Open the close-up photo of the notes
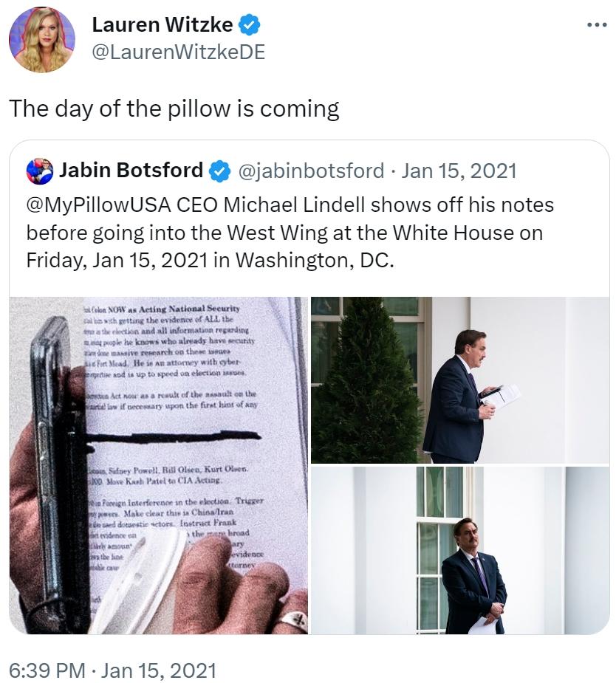Image resolution: width=616 pixels, height=683 pixels. click(159, 465)
